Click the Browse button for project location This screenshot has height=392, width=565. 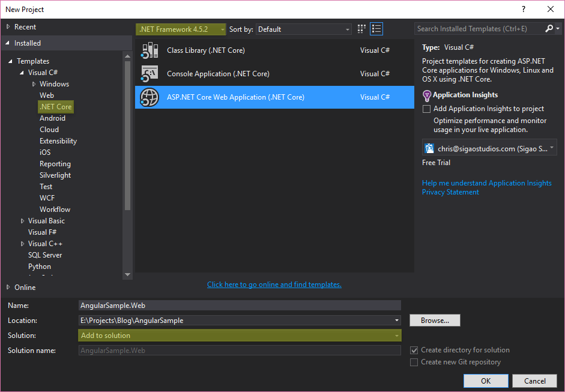tap(435, 320)
